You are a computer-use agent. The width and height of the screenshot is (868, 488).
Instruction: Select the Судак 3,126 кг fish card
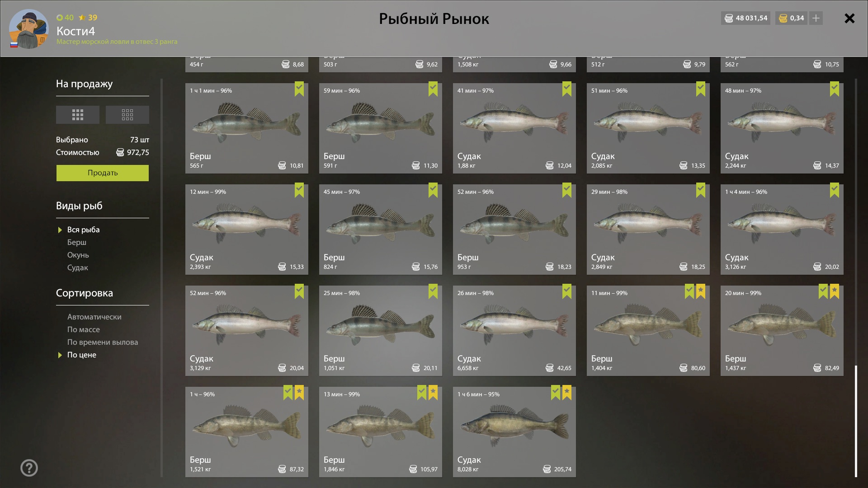(x=782, y=230)
